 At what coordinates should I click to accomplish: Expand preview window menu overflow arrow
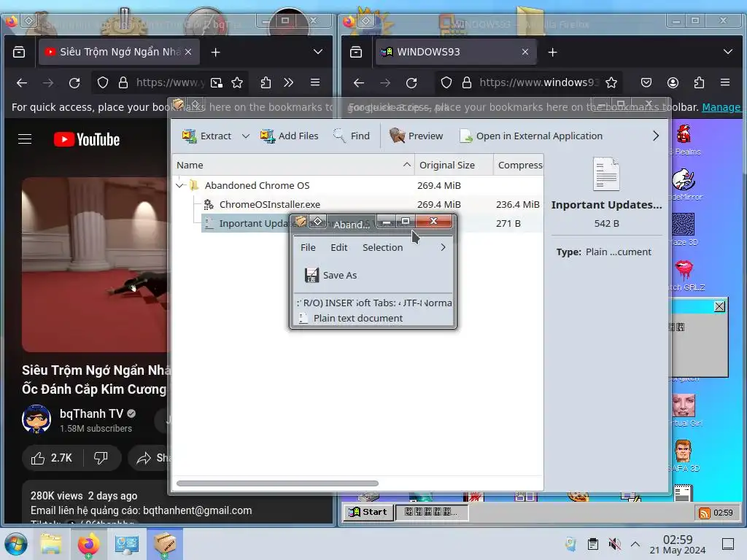pyautogui.click(x=443, y=248)
